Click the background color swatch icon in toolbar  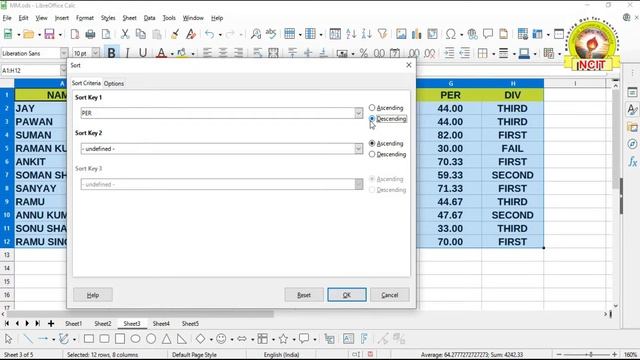[182, 53]
